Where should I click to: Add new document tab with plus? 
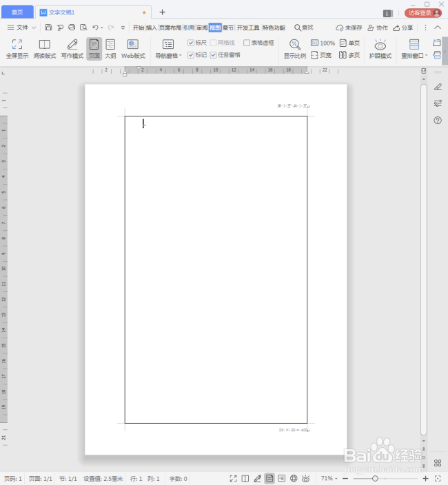pos(162,12)
